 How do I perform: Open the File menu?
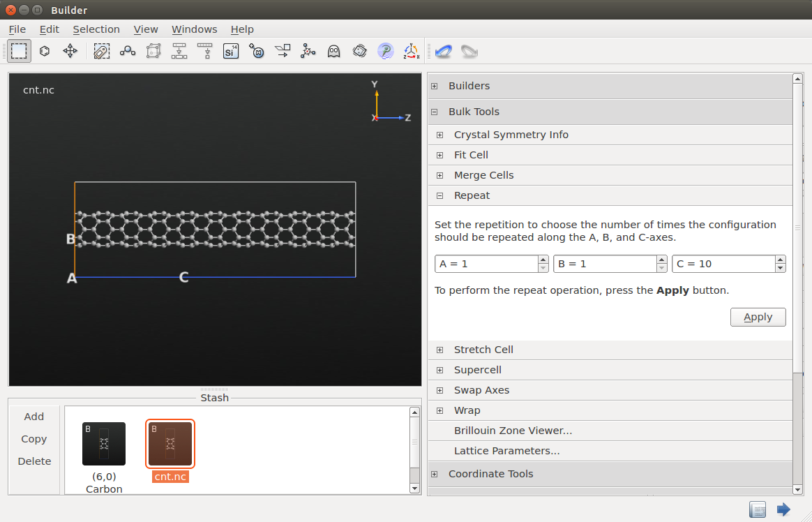click(17, 29)
